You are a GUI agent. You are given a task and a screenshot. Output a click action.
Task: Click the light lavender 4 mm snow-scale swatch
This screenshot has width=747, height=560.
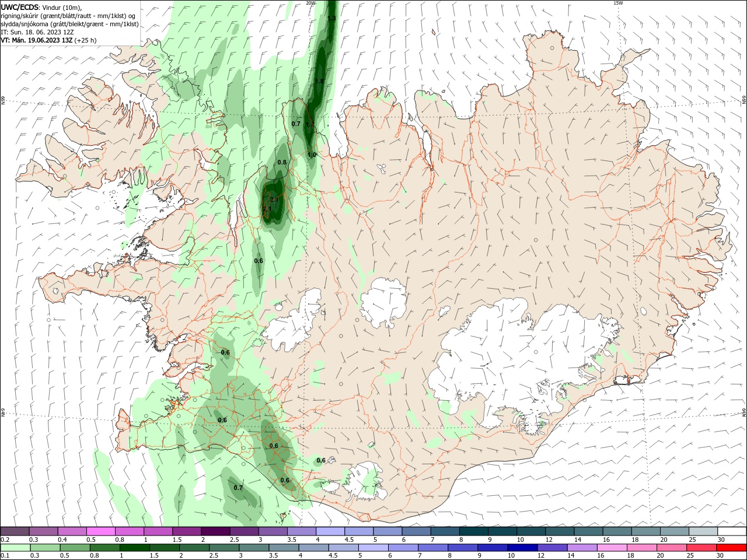330,531
